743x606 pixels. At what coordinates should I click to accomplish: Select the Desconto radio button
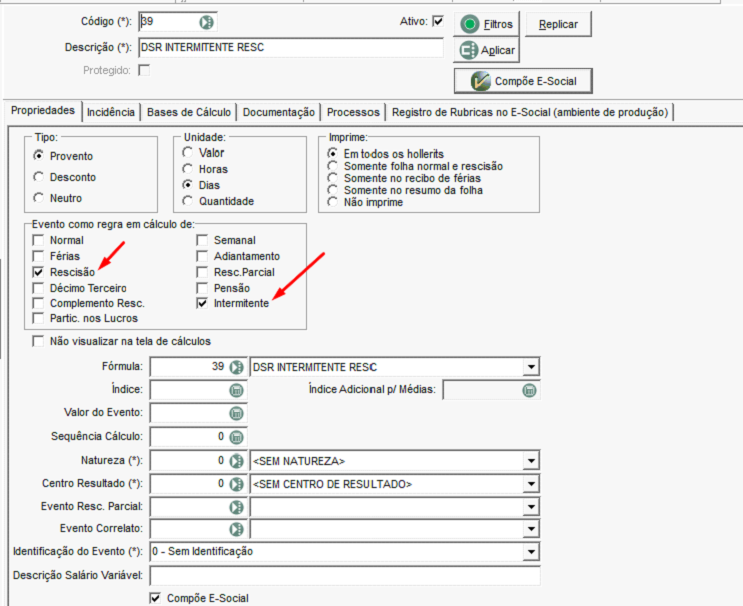coord(38,177)
